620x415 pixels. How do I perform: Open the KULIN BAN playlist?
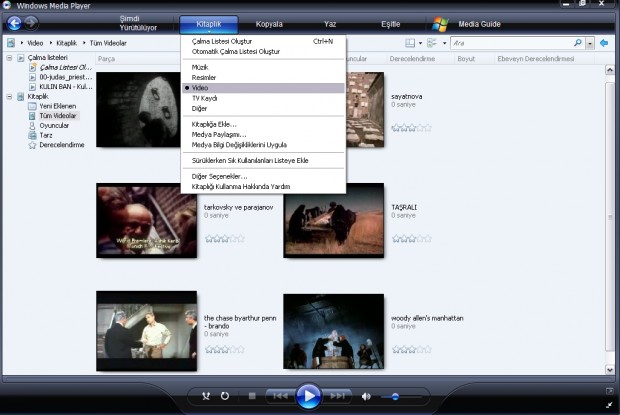(66, 87)
